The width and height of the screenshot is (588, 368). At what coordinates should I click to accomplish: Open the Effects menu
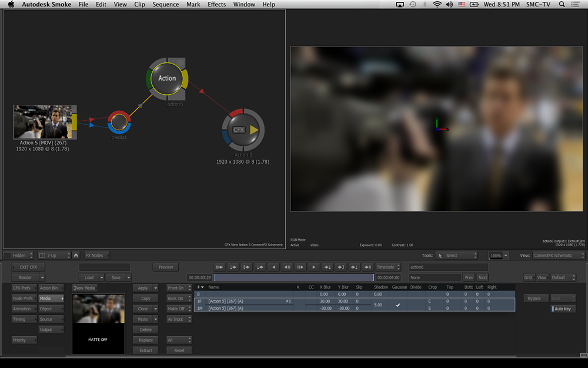coord(216,5)
